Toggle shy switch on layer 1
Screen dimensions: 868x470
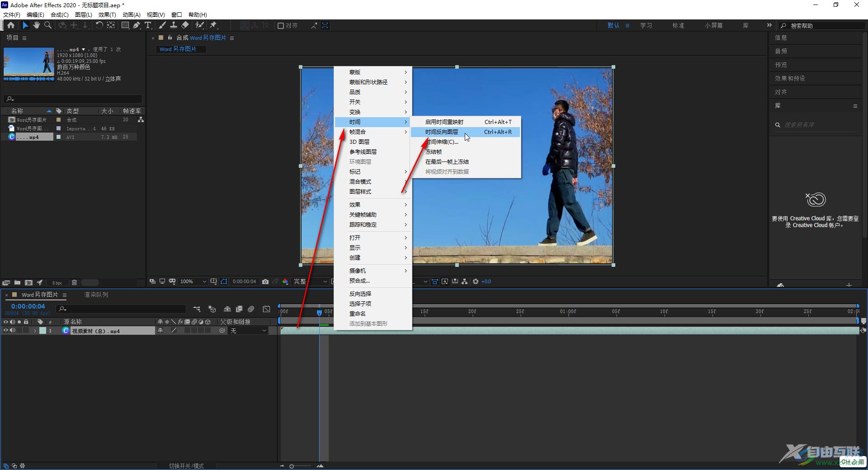point(160,331)
